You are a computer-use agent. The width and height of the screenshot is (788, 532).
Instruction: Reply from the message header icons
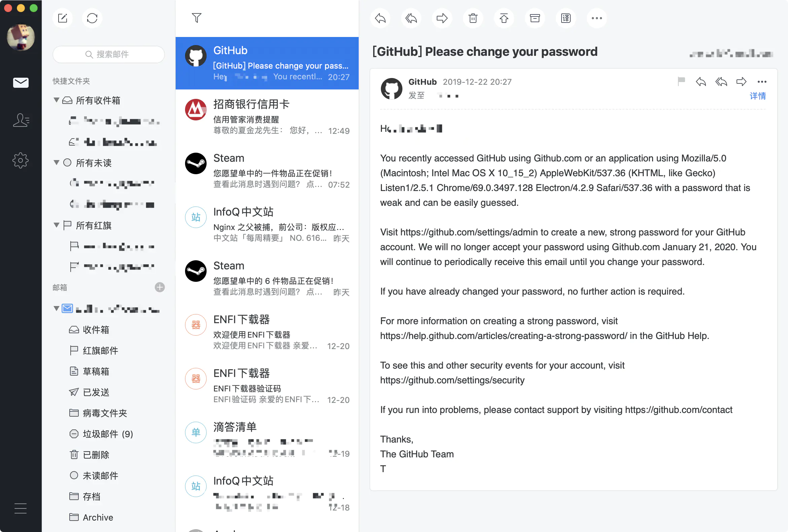[x=701, y=82]
